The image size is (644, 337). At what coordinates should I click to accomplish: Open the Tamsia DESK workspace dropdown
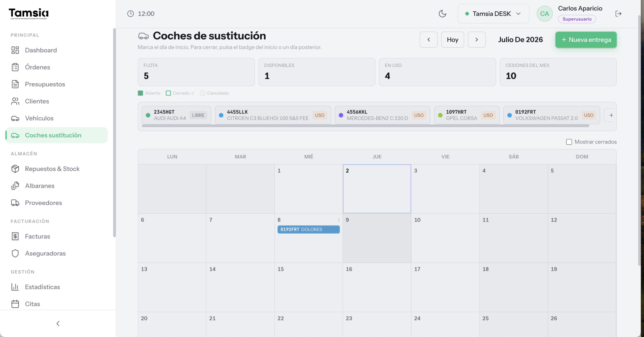(x=493, y=14)
